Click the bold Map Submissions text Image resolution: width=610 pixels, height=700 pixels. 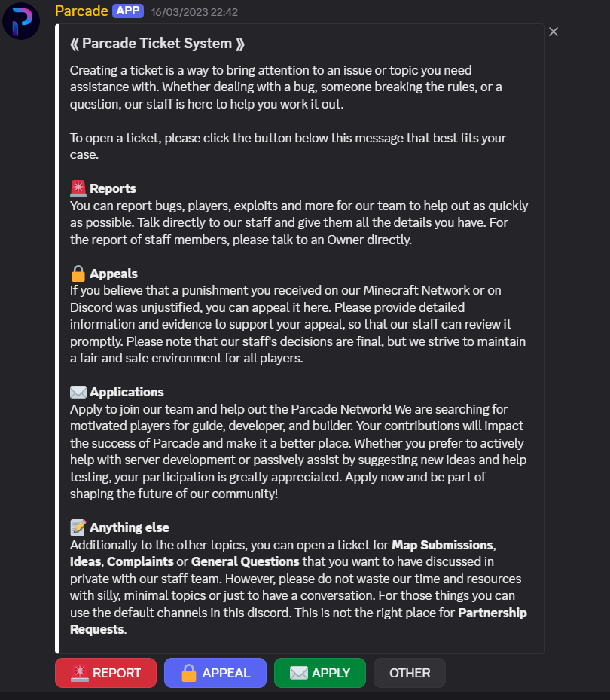(x=443, y=544)
